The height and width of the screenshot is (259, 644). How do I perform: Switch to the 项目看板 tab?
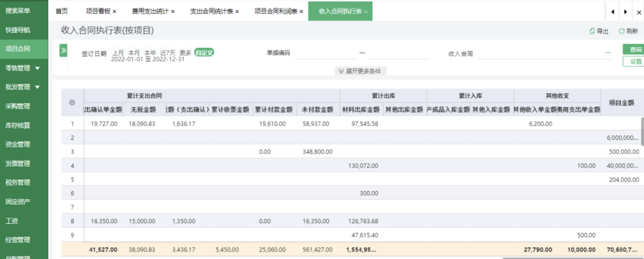pyautogui.click(x=98, y=11)
